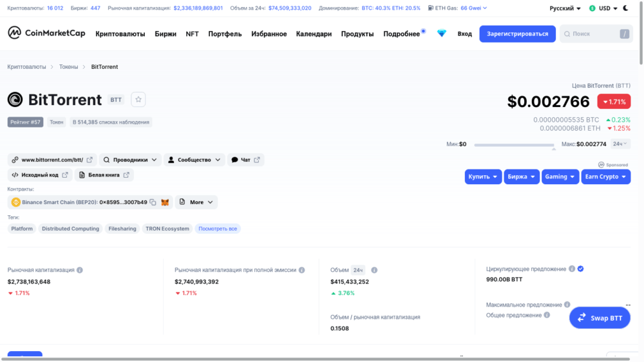
Task: Click the min-max price range slider
Action: coord(514,145)
